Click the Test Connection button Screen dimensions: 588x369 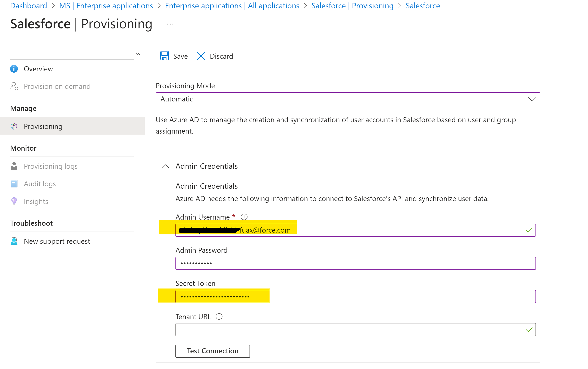tap(212, 351)
